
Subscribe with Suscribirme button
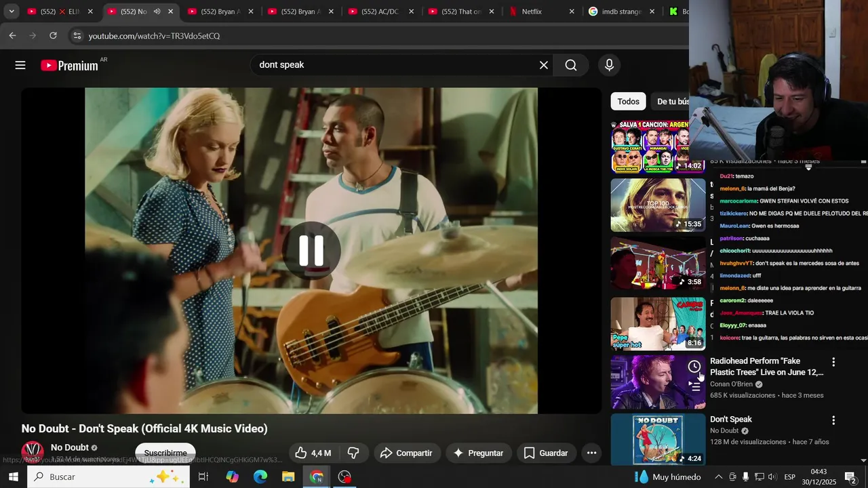click(x=165, y=453)
